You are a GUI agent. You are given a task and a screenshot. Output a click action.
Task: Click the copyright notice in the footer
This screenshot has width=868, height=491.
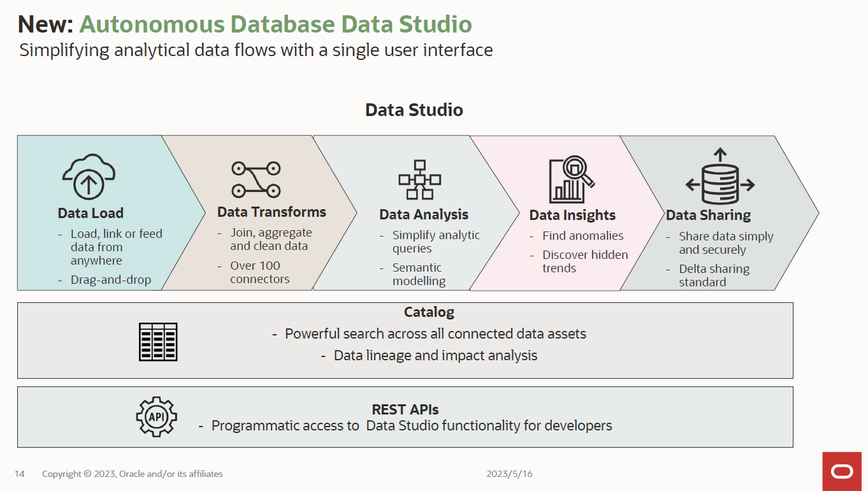131,474
